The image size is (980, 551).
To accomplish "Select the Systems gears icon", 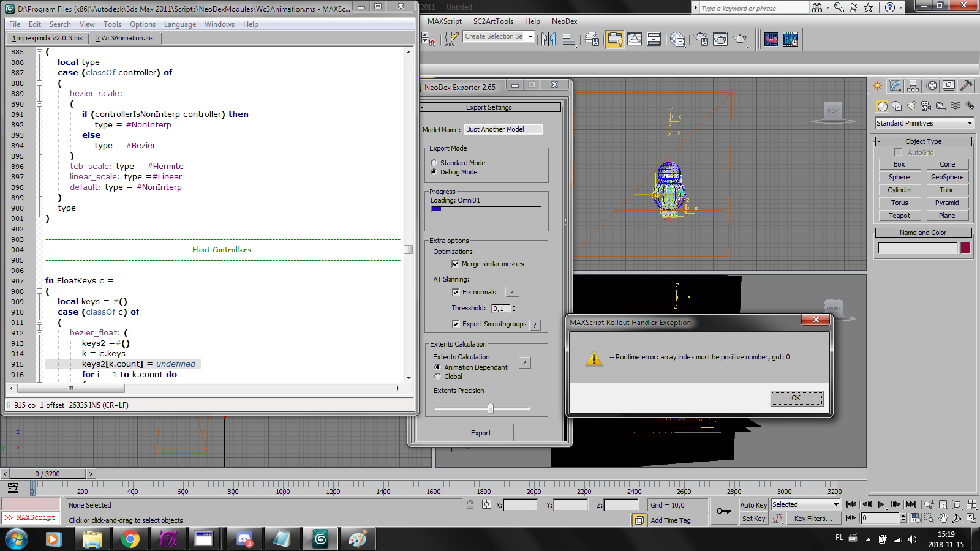I will pyautogui.click(x=970, y=106).
